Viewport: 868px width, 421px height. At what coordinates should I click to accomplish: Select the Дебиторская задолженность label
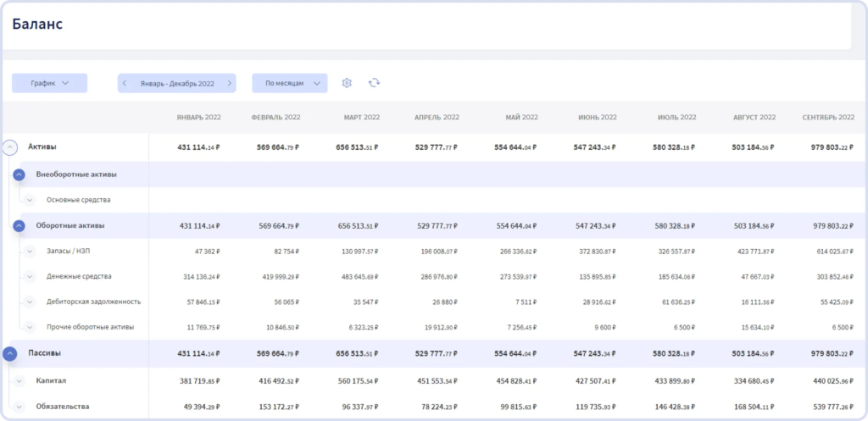93,302
